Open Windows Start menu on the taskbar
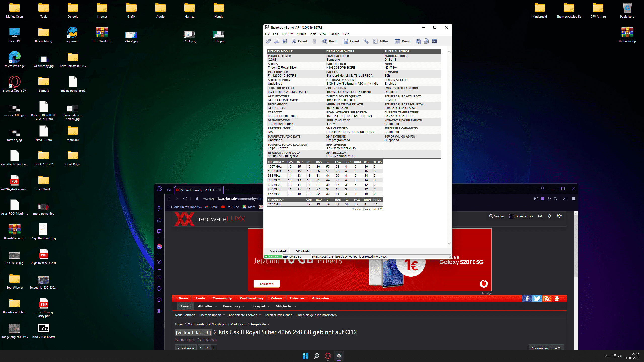Image resolution: width=644 pixels, height=362 pixels. [x=305, y=356]
